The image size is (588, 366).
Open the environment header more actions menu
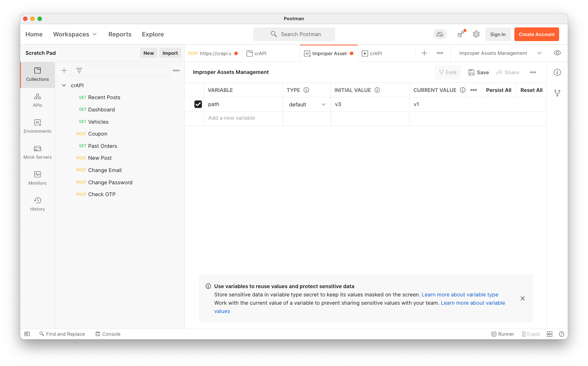coord(533,72)
